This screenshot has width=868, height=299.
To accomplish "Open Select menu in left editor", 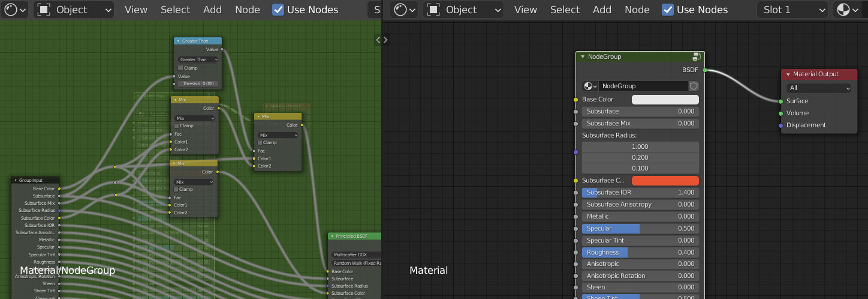I will tap(175, 10).
